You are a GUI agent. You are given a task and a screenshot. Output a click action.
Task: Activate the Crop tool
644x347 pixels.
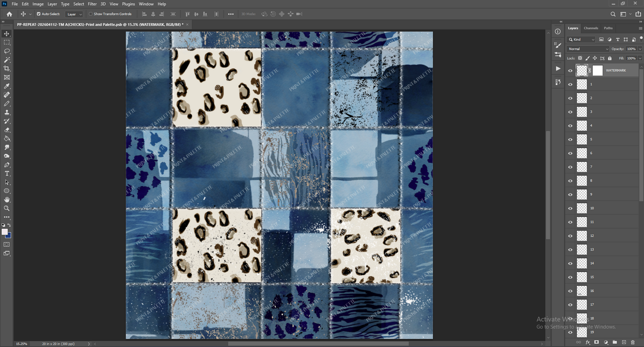[7, 68]
